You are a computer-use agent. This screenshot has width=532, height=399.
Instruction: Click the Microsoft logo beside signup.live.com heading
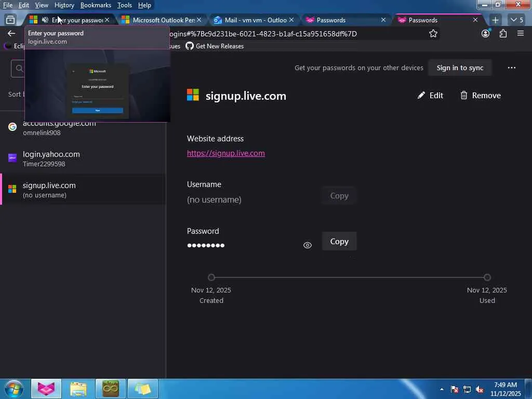point(193,95)
